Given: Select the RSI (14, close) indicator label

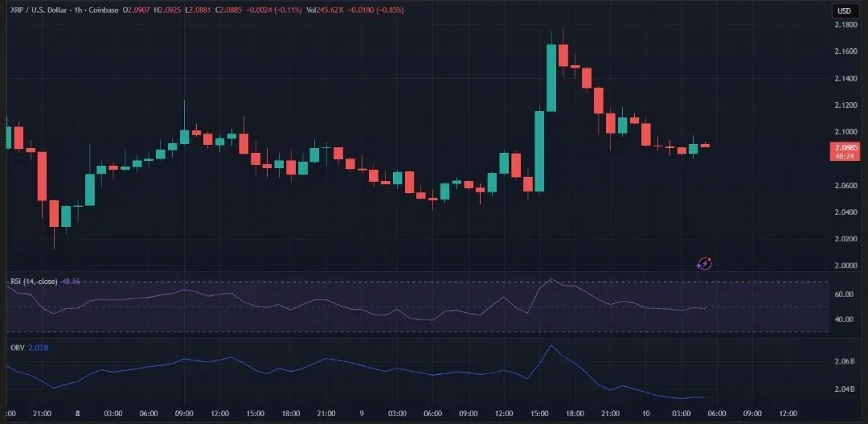Looking at the screenshot, I should (33, 282).
